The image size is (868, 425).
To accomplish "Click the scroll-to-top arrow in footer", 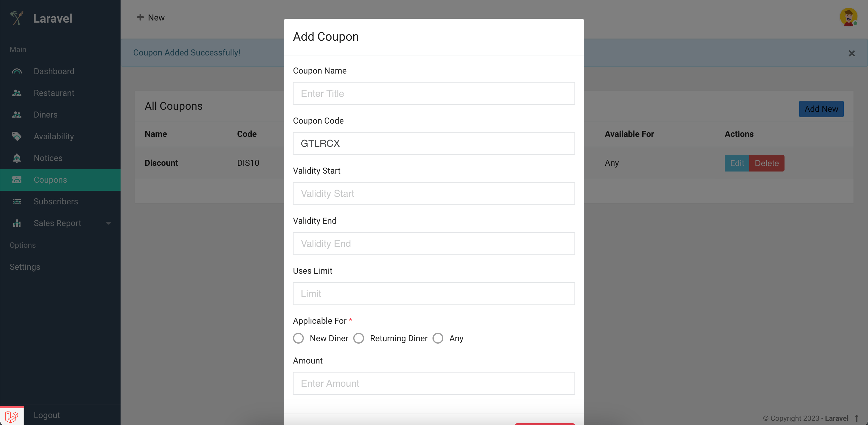I will point(857,418).
